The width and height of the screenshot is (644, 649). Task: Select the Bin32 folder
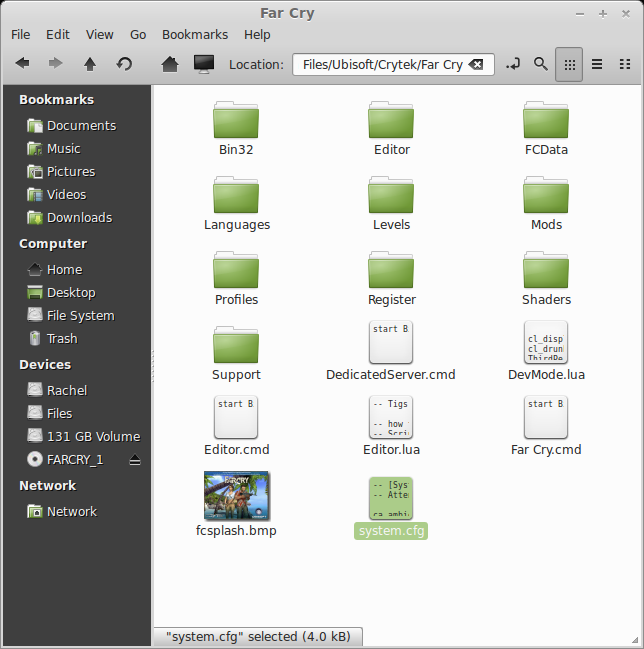click(236, 128)
